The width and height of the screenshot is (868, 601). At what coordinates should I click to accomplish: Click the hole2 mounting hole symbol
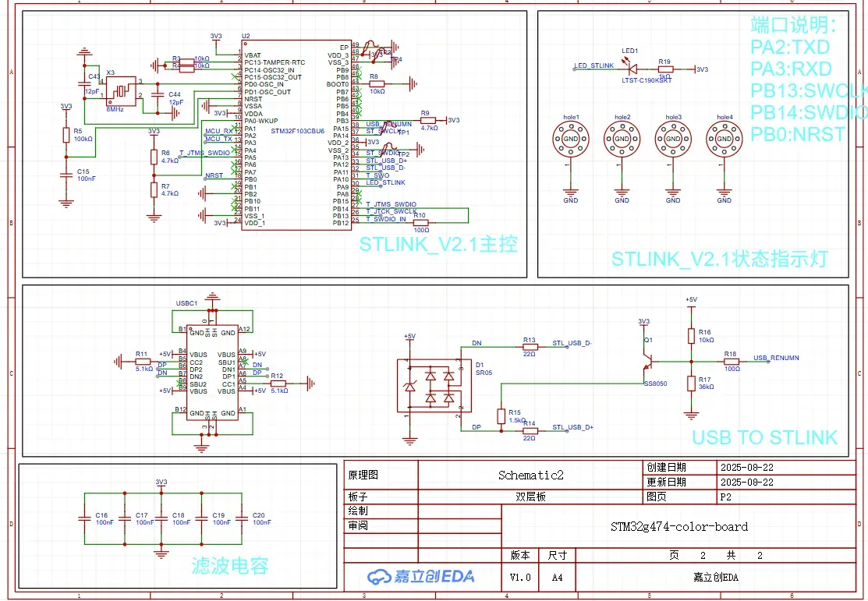622,138
